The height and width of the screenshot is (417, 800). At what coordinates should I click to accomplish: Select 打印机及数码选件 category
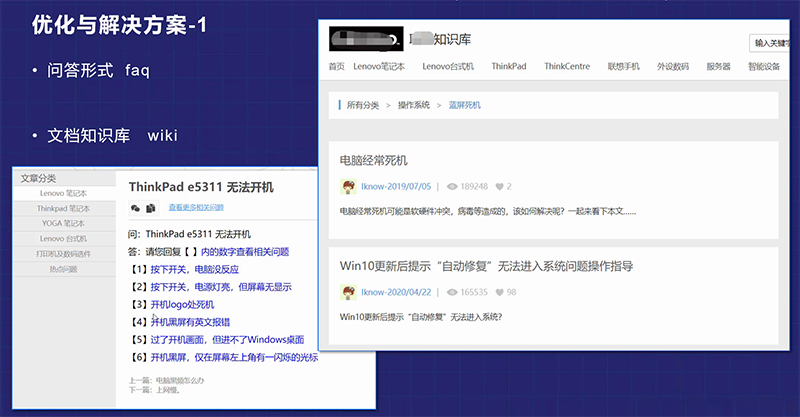(64, 254)
